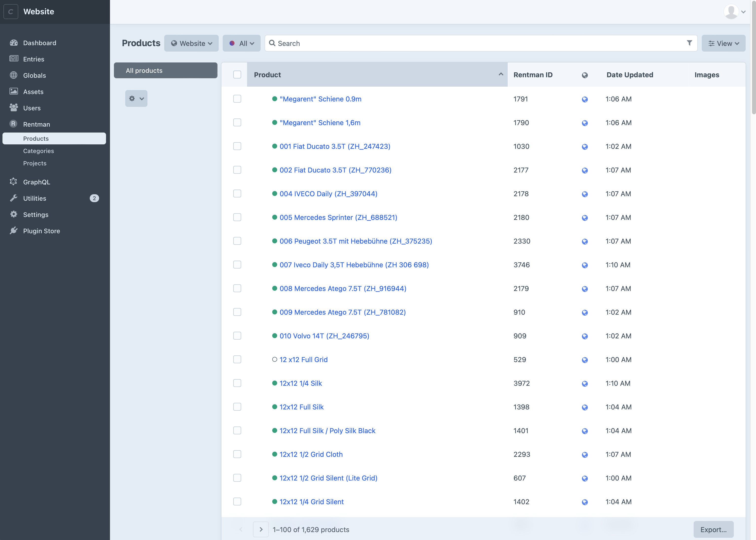This screenshot has width=756, height=540.
Task: Click the Settings gear icon in sidebar
Action: 14,214
